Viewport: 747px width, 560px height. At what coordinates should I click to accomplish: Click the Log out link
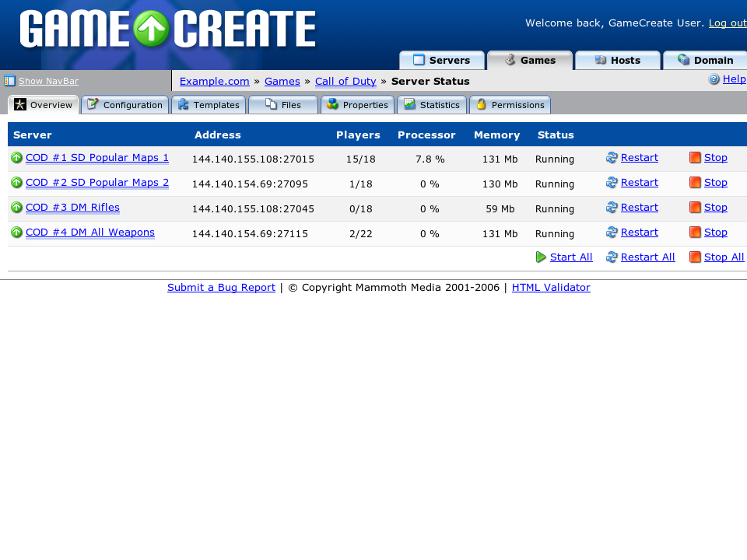tap(728, 23)
